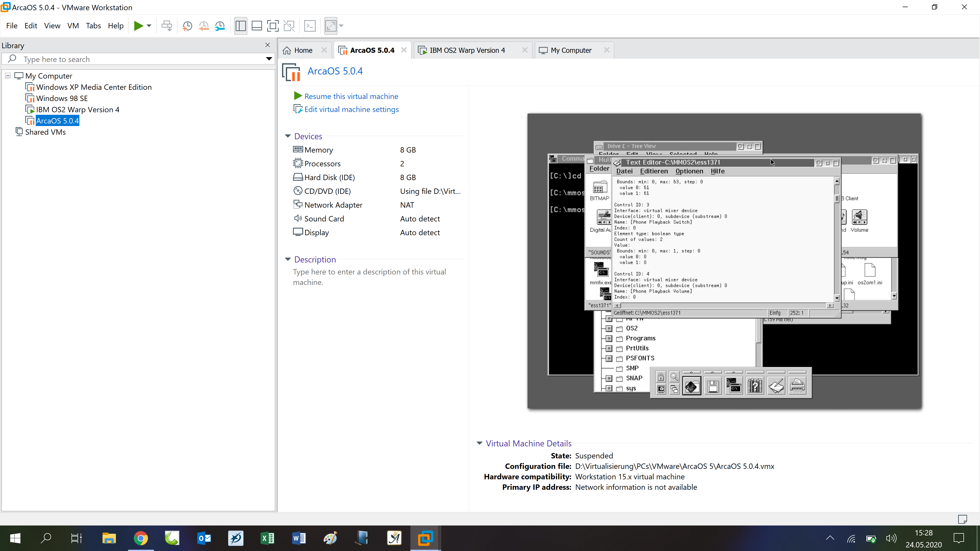The height and width of the screenshot is (551, 980).
Task: Take a snapshot of this virtual machine
Action: (187, 26)
